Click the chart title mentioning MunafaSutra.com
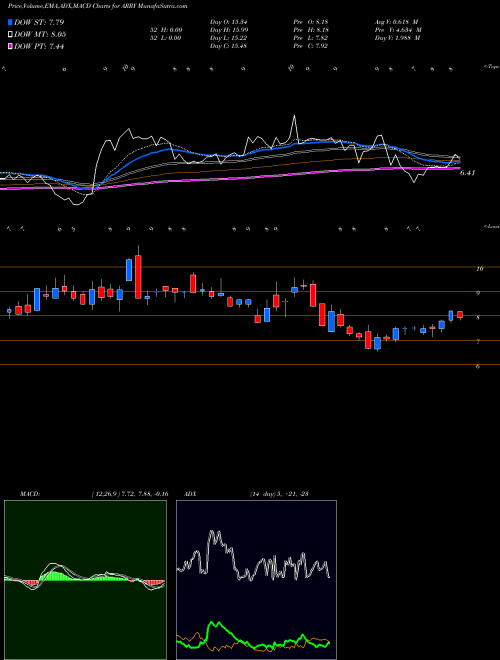The width and height of the screenshot is (500, 660). point(98,6)
